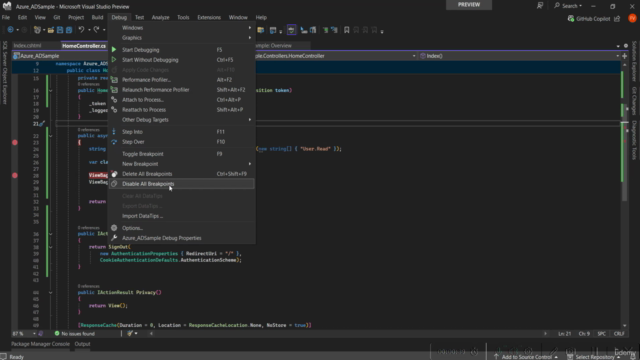This screenshot has width=640, height=360.
Task: Collapse code block at line 44
Action: (51, 293)
